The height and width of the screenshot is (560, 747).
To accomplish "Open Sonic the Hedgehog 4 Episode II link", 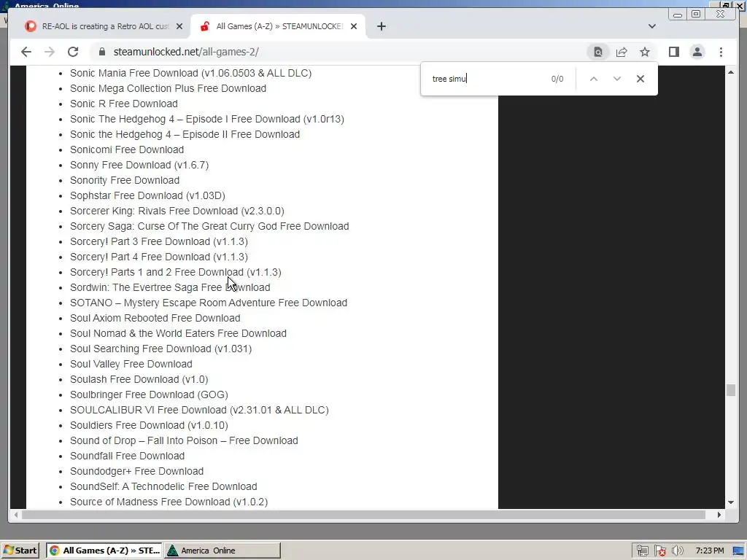I will click(x=185, y=134).
